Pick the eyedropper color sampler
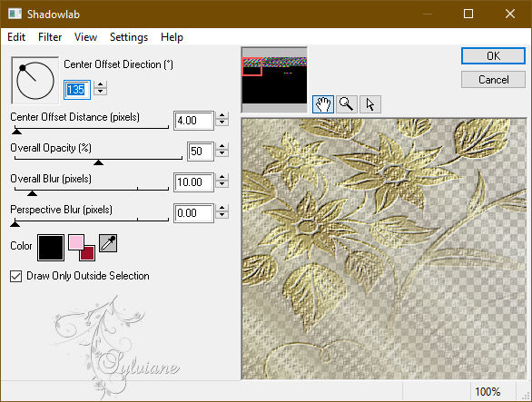The width and height of the screenshot is (532, 402). tap(108, 243)
